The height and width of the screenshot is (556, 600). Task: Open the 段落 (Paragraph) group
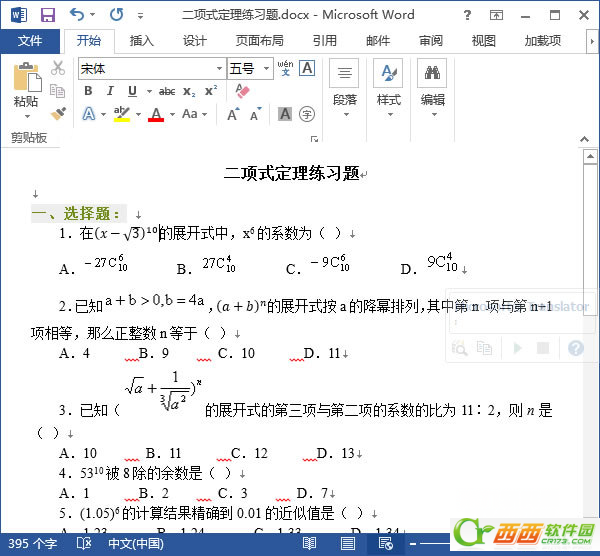344,89
